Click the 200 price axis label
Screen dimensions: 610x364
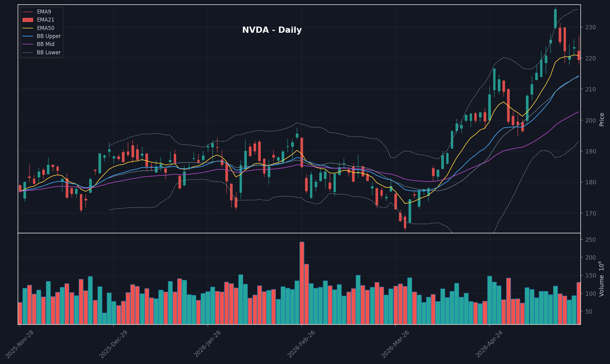[x=591, y=120]
